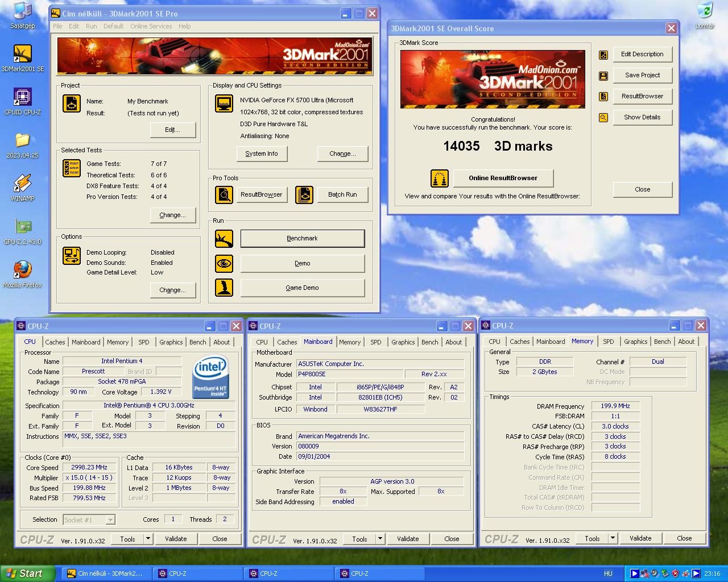The height and width of the screenshot is (582, 728).
Task: Click the ResultBrowser magnifier icon in Pro Tools
Action: pyautogui.click(x=224, y=195)
